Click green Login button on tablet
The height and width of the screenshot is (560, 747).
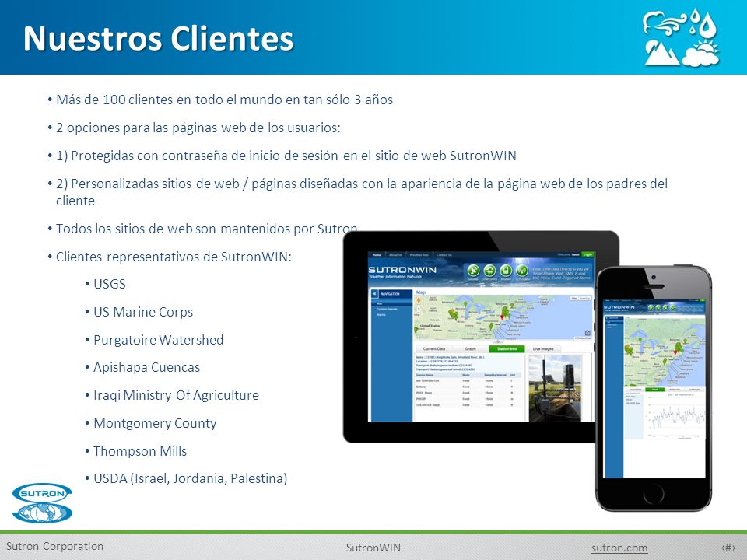coord(587,255)
